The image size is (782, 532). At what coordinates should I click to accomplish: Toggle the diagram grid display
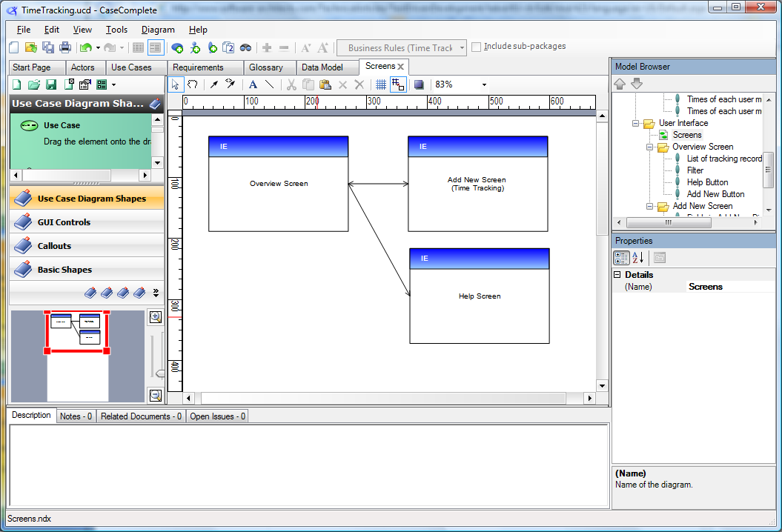381,84
